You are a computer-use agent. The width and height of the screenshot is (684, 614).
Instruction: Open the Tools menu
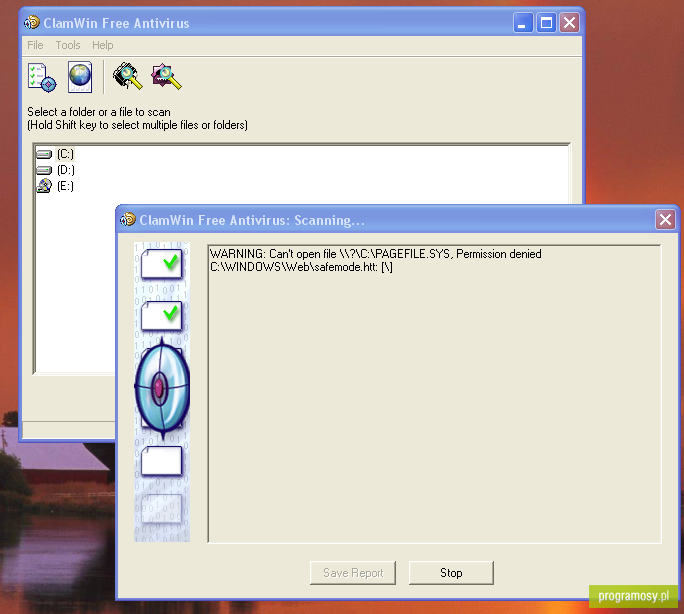(x=68, y=45)
